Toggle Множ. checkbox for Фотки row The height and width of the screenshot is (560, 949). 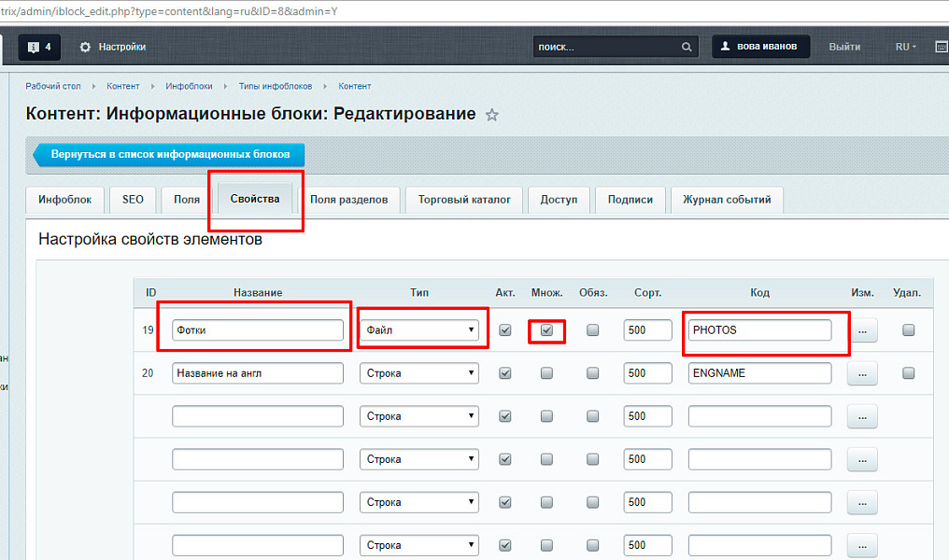click(546, 330)
